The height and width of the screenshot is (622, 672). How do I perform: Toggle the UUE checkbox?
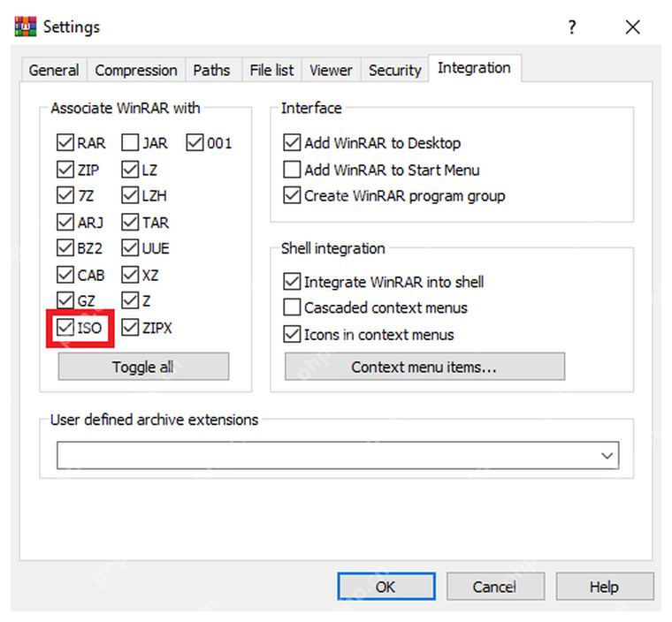pos(130,247)
